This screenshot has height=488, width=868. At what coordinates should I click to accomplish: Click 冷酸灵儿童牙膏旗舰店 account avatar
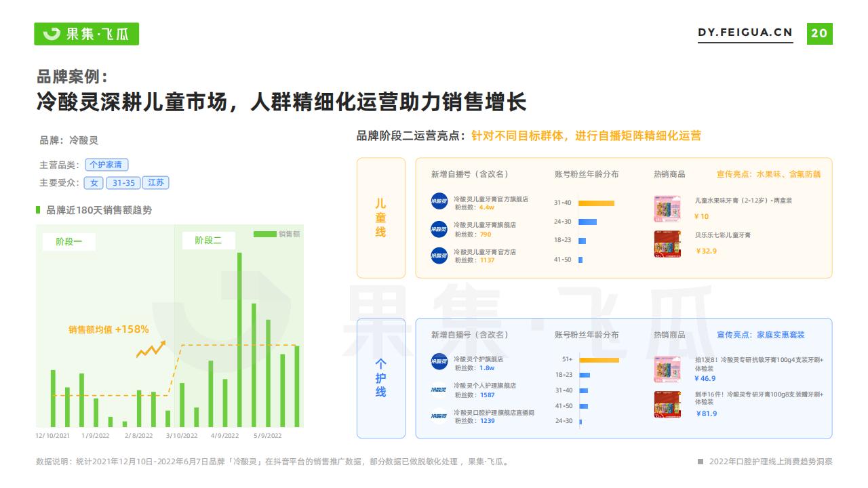tap(439, 228)
